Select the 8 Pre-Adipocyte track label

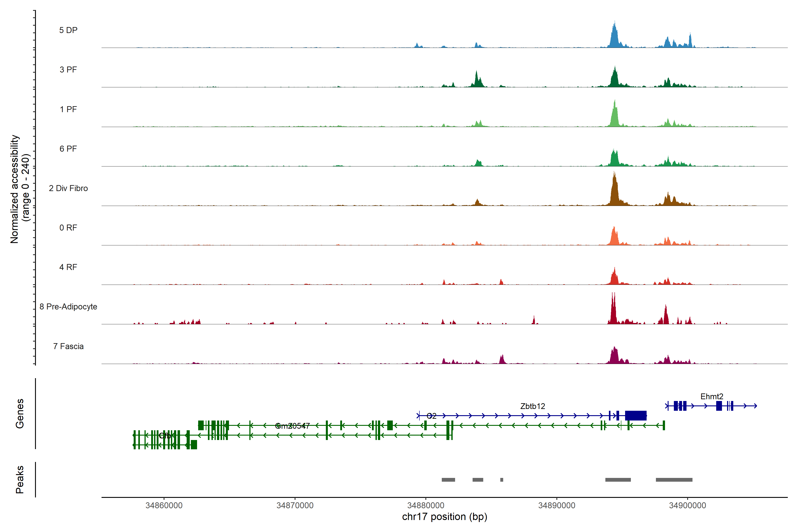[68, 307]
